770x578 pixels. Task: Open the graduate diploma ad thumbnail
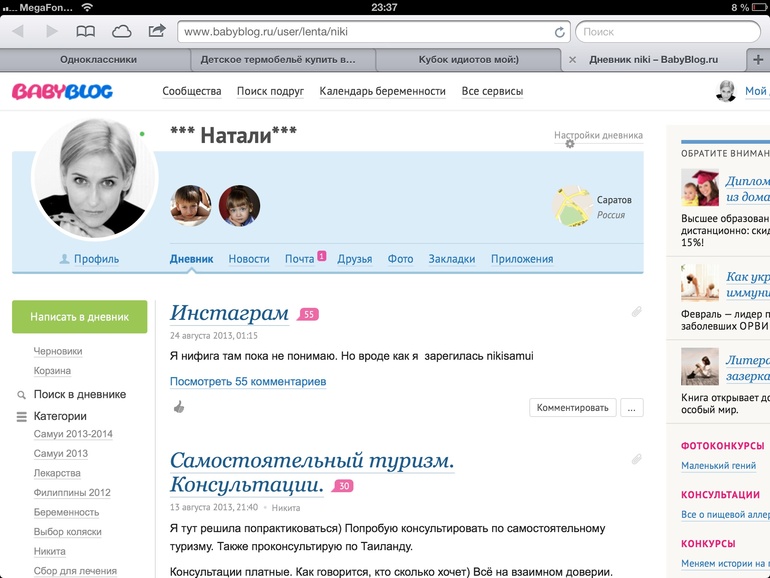(x=700, y=187)
